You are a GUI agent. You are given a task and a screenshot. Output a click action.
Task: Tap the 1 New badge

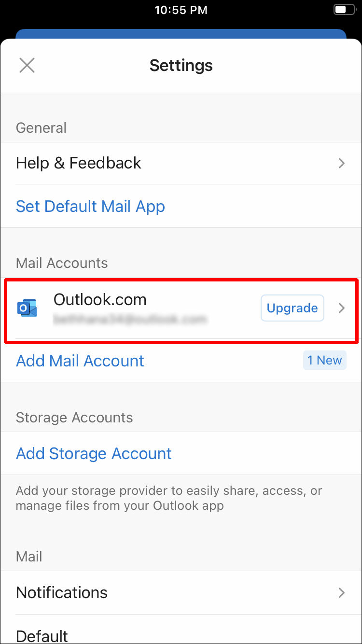click(x=325, y=360)
